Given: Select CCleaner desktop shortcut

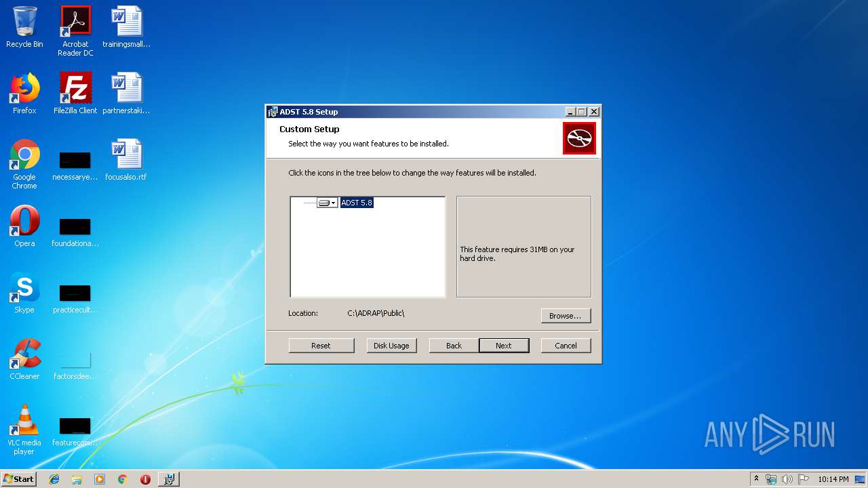Looking at the screenshot, I should [24, 359].
